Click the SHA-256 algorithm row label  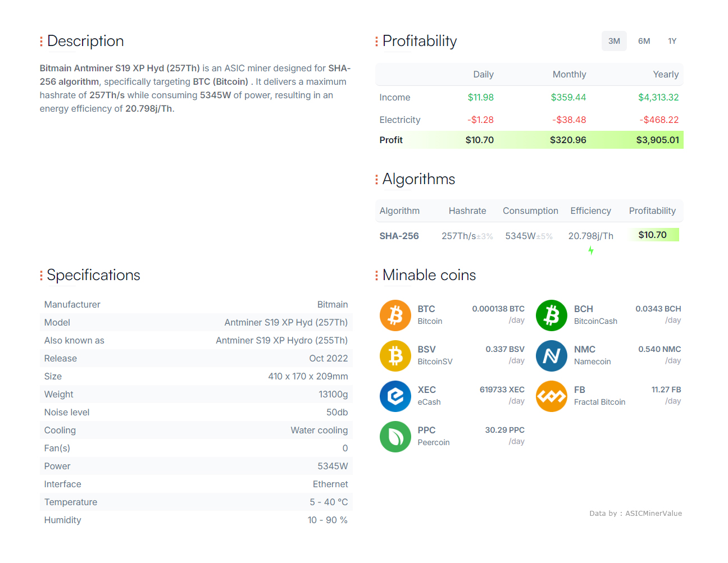pyautogui.click(x=399, y=236)
